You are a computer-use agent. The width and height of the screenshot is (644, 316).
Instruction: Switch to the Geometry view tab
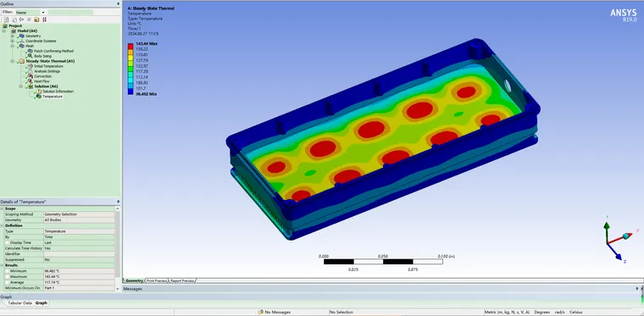pos(134,280)
